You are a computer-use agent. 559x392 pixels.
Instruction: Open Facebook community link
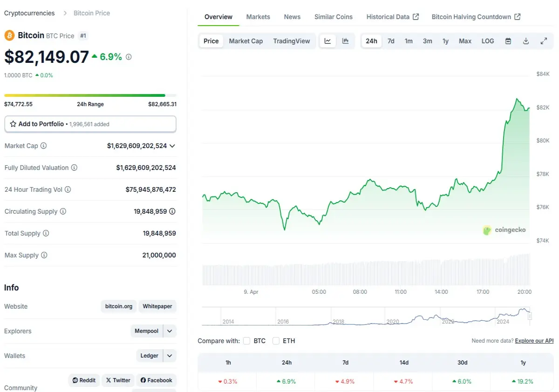[157, 380]
